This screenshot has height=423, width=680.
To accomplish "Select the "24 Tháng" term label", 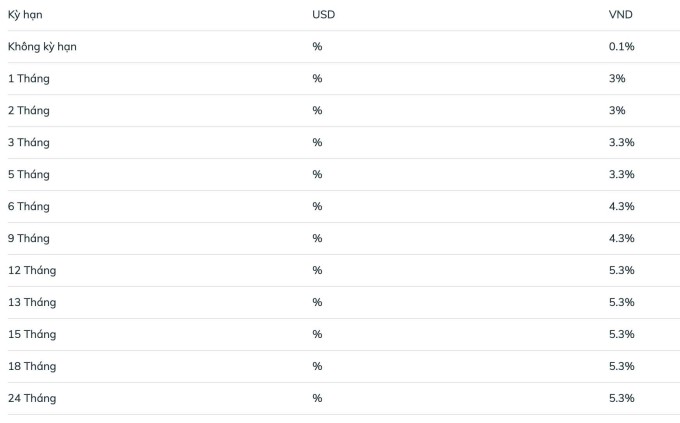I will coord(32,398).
